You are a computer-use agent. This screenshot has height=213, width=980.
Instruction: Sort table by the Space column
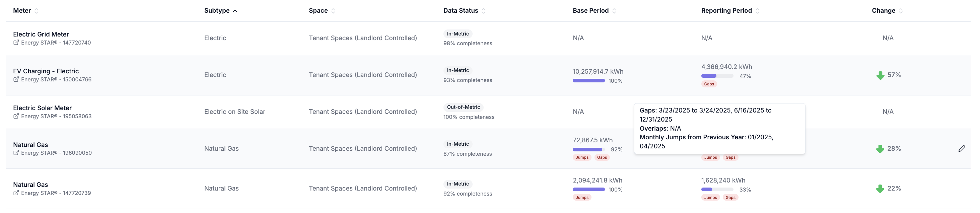tap(333, 11)
